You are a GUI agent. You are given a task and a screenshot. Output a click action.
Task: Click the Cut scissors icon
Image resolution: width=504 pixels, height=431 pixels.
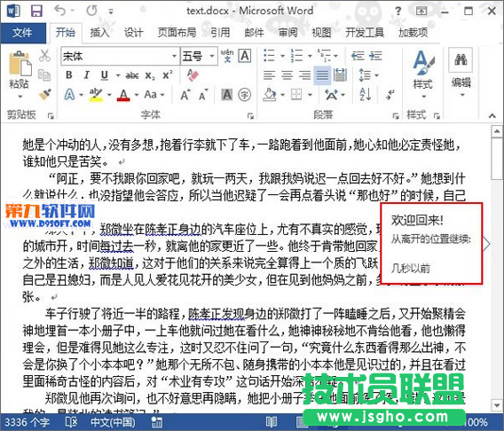(x=44, y=56)
